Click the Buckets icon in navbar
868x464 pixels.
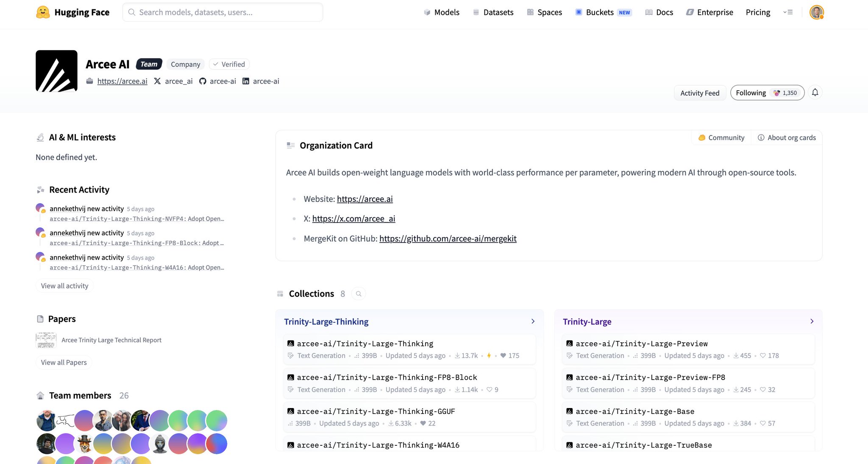coord(579,12)
